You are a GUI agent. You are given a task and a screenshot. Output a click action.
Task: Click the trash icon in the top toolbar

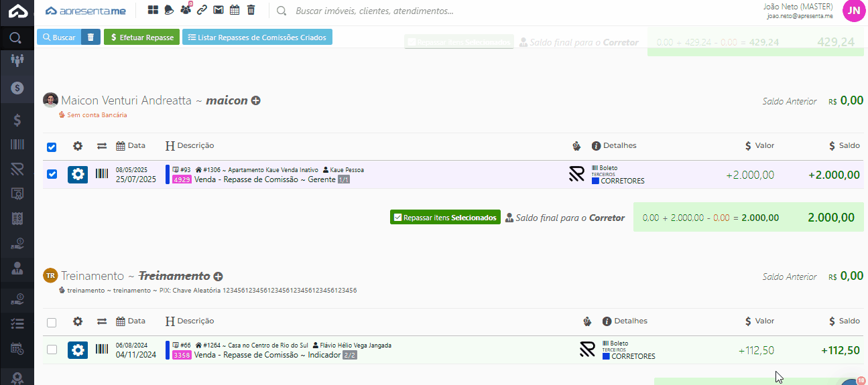tap(251, 10)
